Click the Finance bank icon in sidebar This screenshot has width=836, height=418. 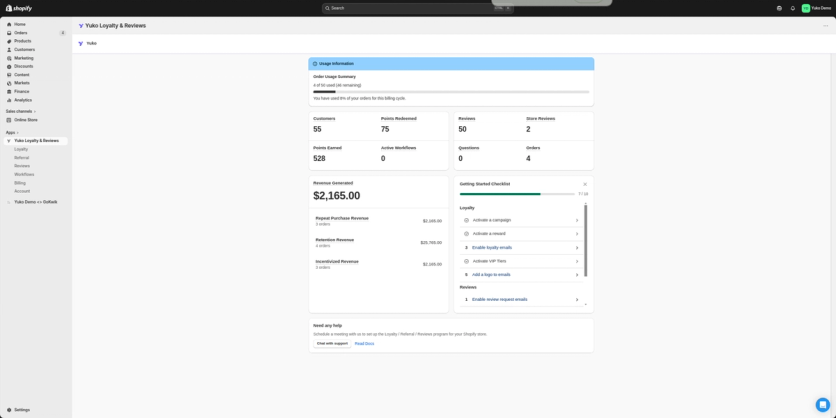point(9,92)
